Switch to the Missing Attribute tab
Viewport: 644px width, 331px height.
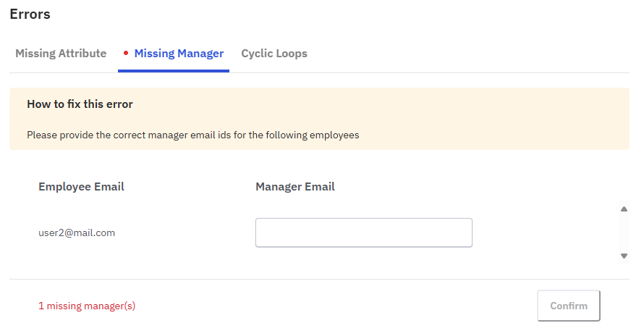(61, 54)
